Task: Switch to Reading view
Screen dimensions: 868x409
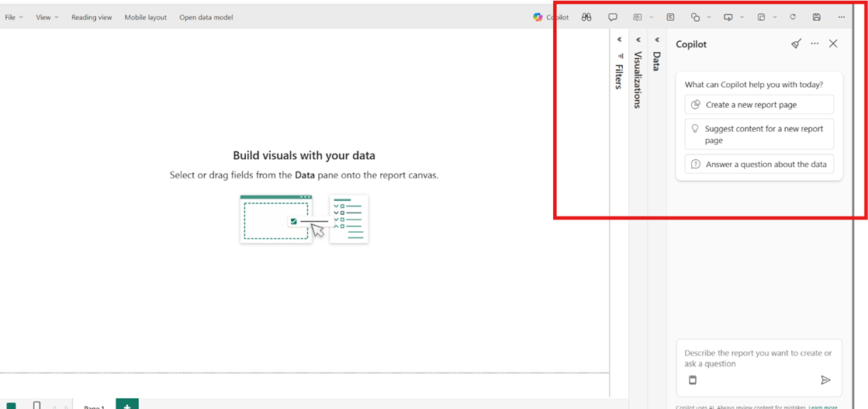Action: [92, 17]
